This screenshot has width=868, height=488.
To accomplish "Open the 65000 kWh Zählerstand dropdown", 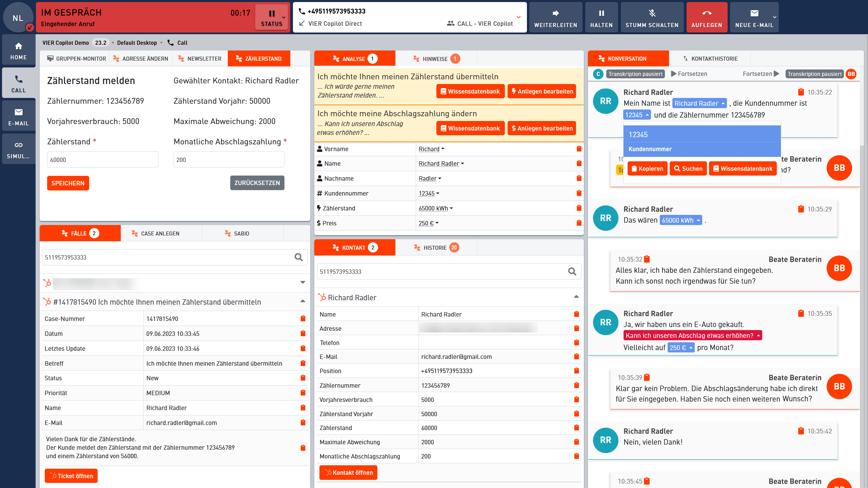I will point(436,208).
